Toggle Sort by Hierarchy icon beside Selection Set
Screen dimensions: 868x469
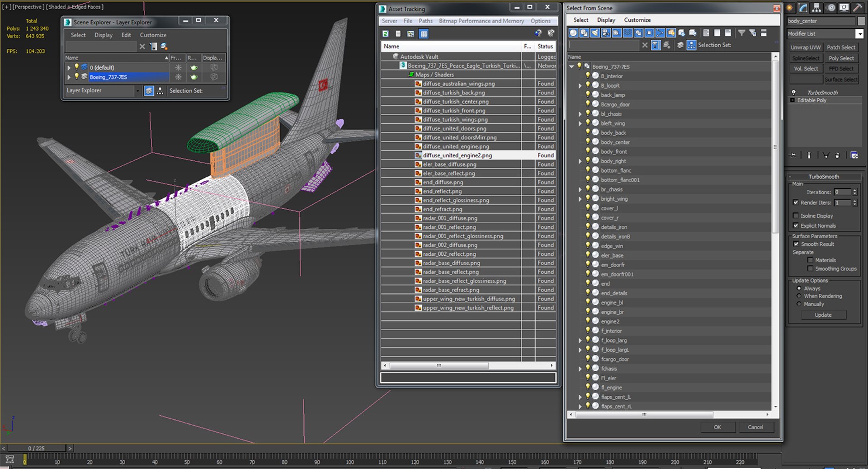coord(691,45)
